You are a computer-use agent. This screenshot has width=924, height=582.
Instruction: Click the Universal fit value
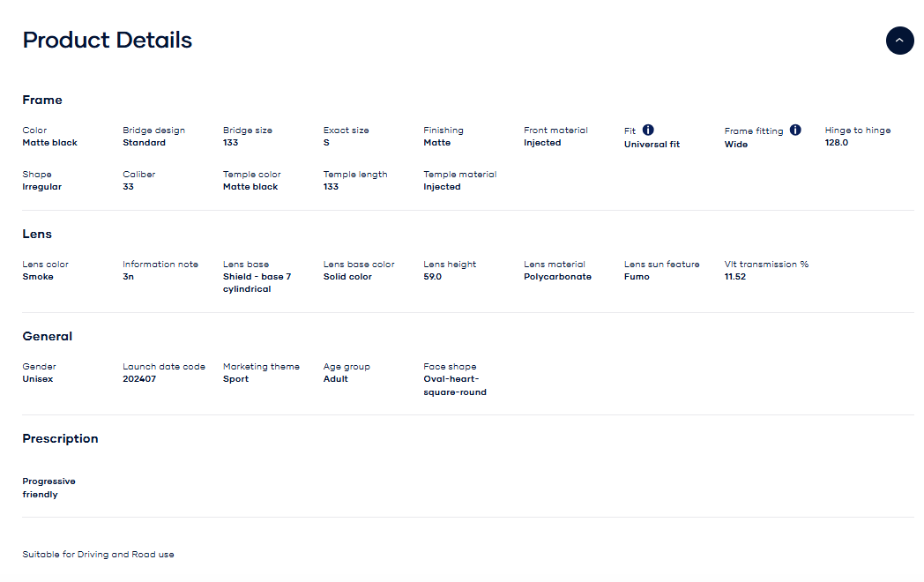[652, 144]
